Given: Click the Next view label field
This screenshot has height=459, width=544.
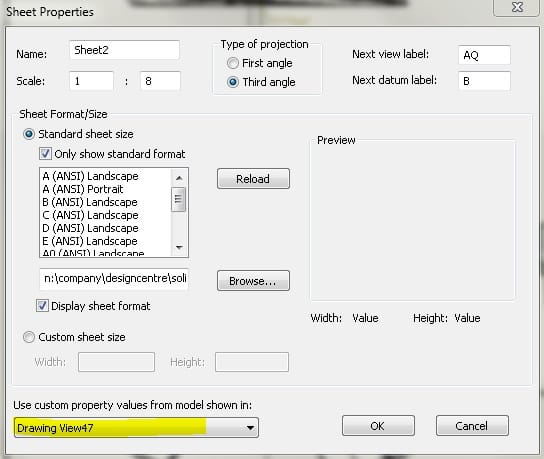Looking at the screenshot, I should (x=484, y=55).
